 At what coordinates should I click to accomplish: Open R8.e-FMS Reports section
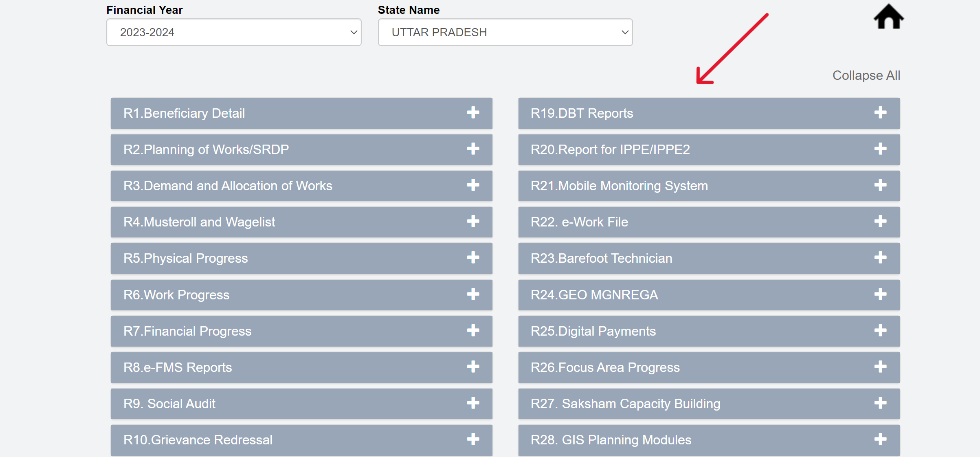point(301,367)
